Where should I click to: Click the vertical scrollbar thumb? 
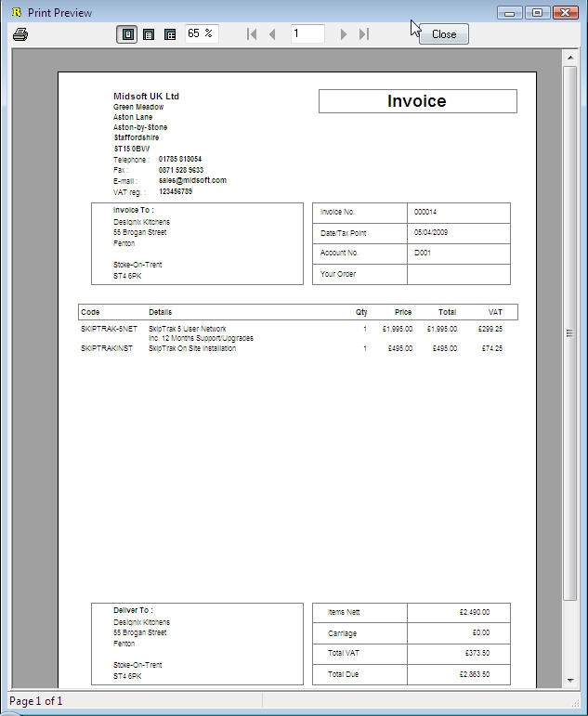570,332
